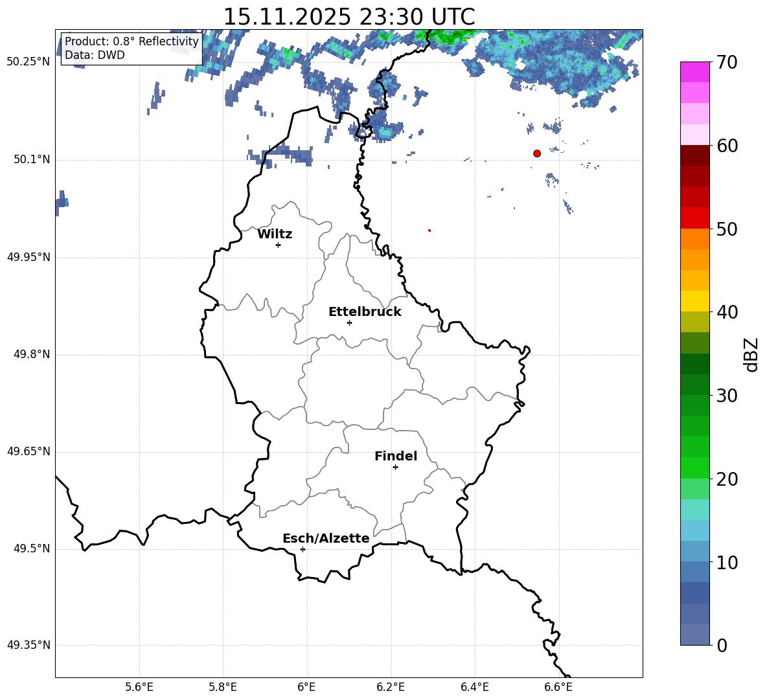Click the Ettelbruck location cross marker
Image resolution: width=767 pixels, height=700 pixels.
point(349,322)
